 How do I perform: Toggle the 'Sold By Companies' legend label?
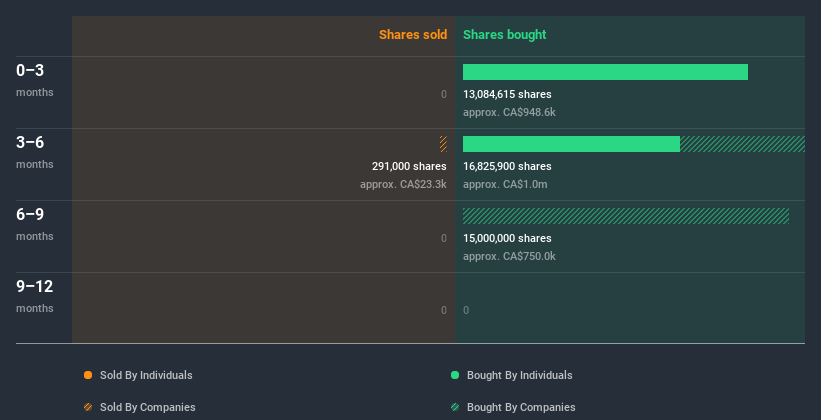click(148, 407)
